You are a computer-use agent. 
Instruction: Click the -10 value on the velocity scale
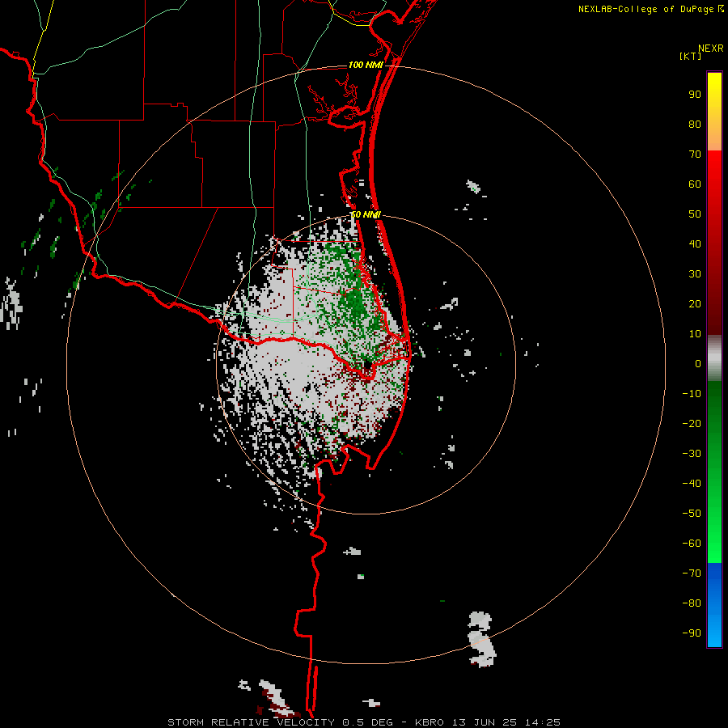click(x=692, y=394)
